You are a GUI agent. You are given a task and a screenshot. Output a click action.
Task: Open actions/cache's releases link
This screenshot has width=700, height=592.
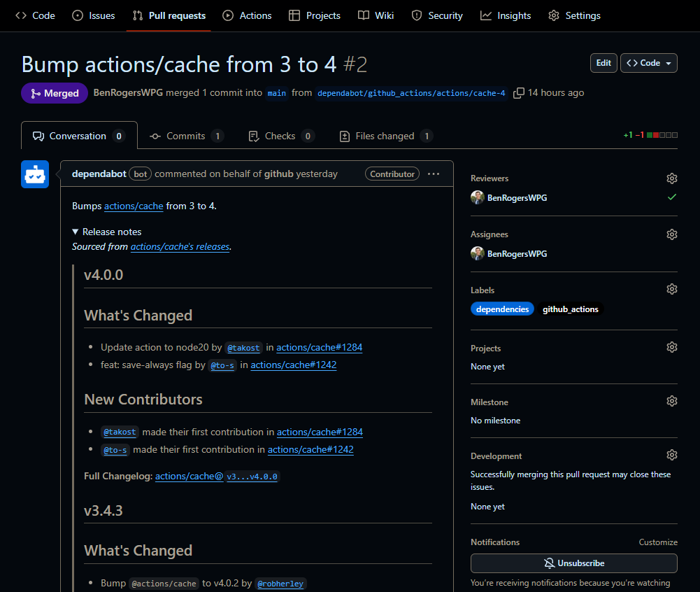[180, 246]
